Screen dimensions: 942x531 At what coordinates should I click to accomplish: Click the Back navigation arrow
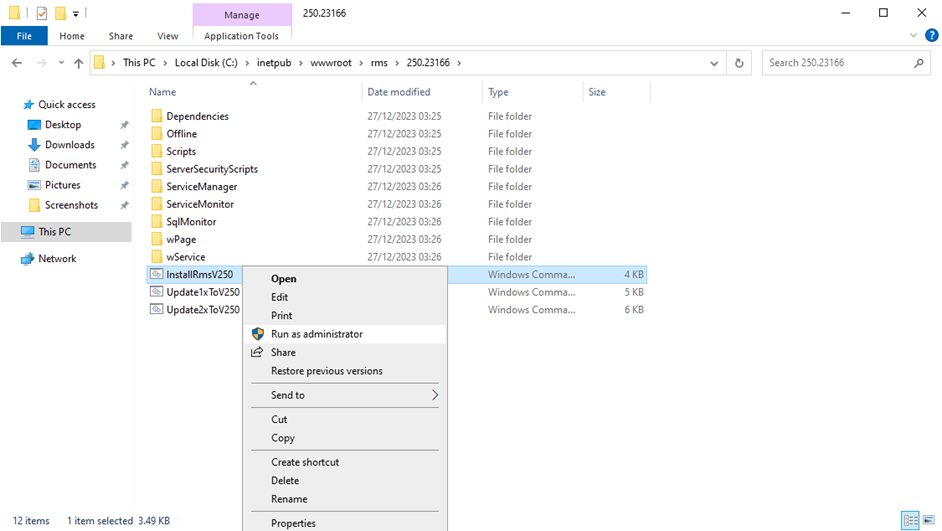point(17,63)
